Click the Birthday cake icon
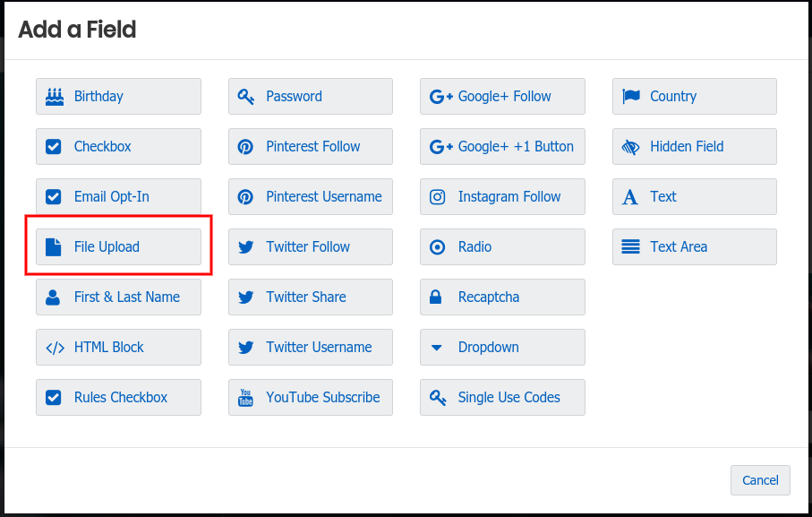This screenshot has height=517, width=812. tap(54, 96)
